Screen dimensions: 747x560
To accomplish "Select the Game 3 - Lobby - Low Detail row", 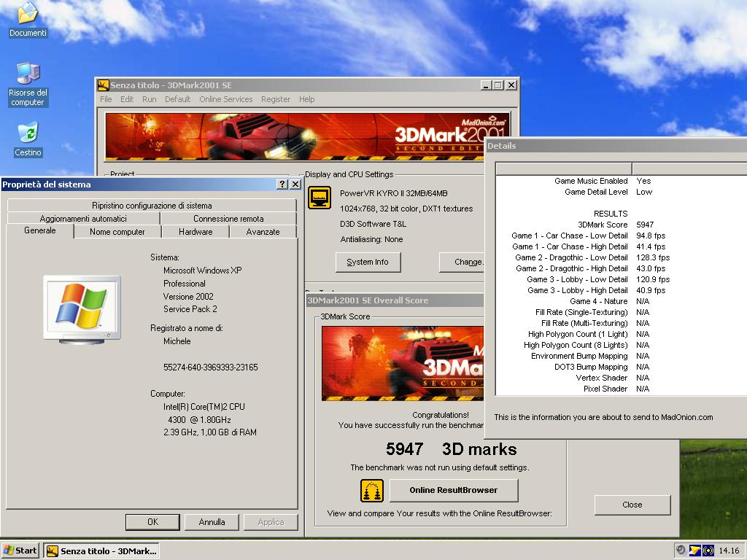I will pyautogui.click(x=622, y=279).
